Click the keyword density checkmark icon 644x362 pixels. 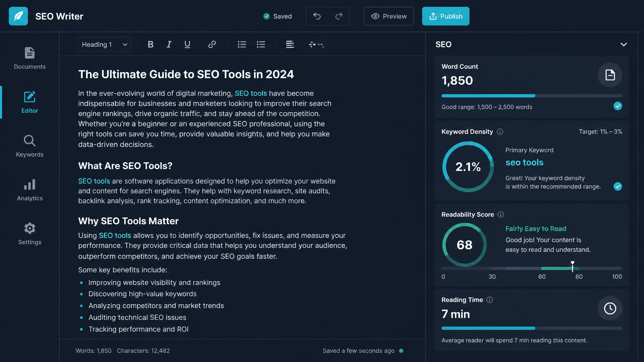[x=618, y=186]
